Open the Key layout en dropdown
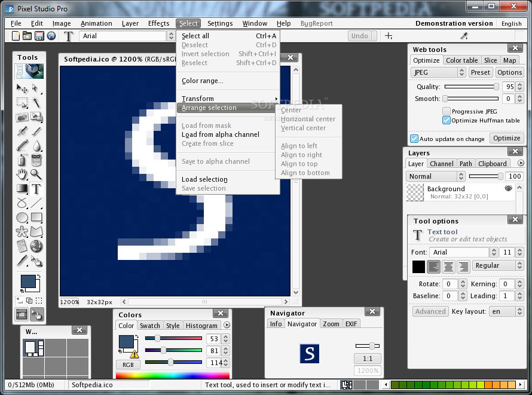 coord(506,311)
